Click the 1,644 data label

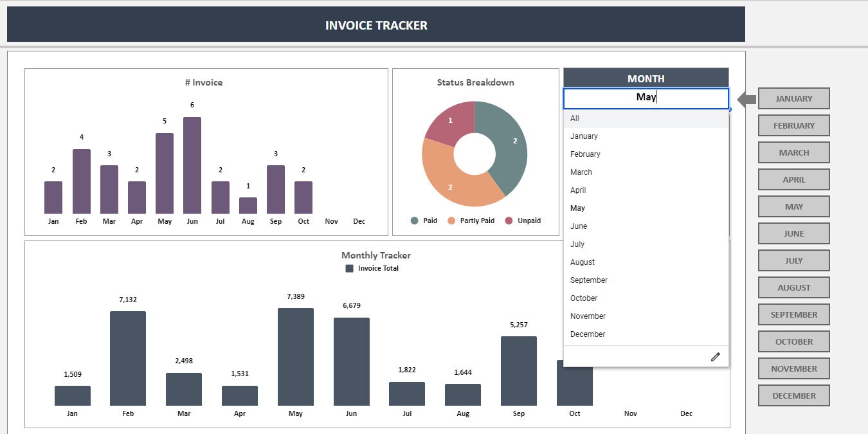click(x=463, y=372)
